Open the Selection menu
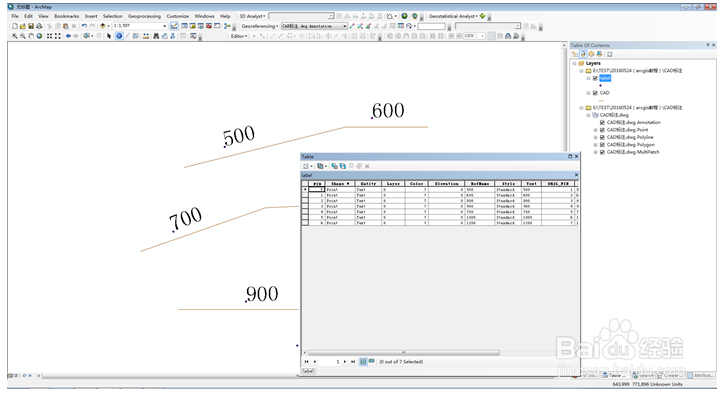The height and width of the screenshot is (396, 725). coord(112,16)
